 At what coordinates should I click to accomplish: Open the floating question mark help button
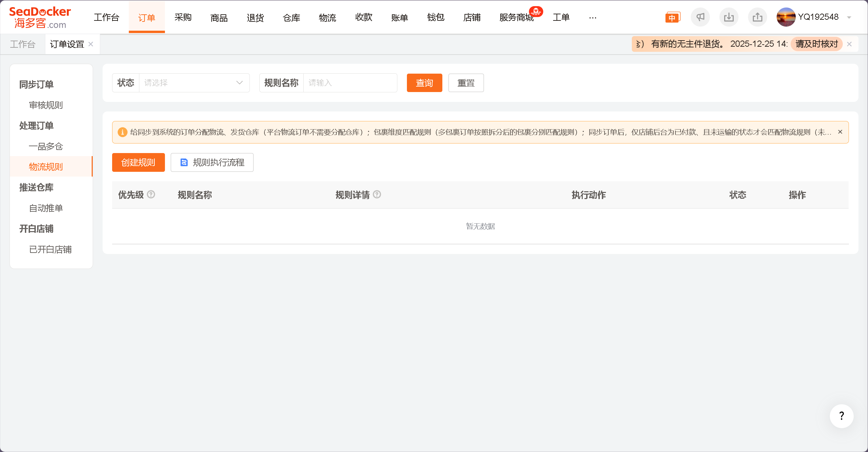(841, 416)
